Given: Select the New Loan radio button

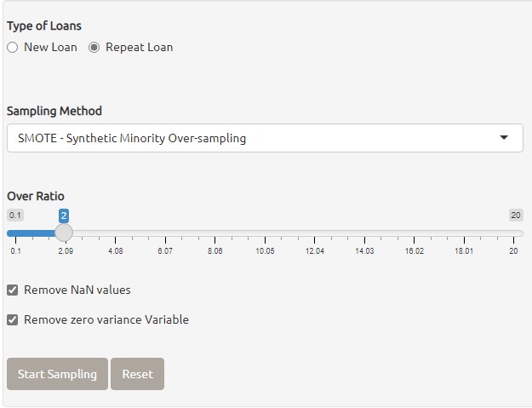Looking at the screenshot, I should pyautogui.click(x=12, y=48).
